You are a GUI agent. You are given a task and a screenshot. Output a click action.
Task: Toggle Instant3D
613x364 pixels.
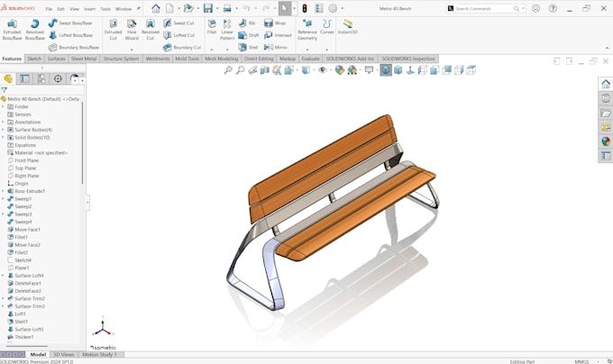[x=348, y=26]
